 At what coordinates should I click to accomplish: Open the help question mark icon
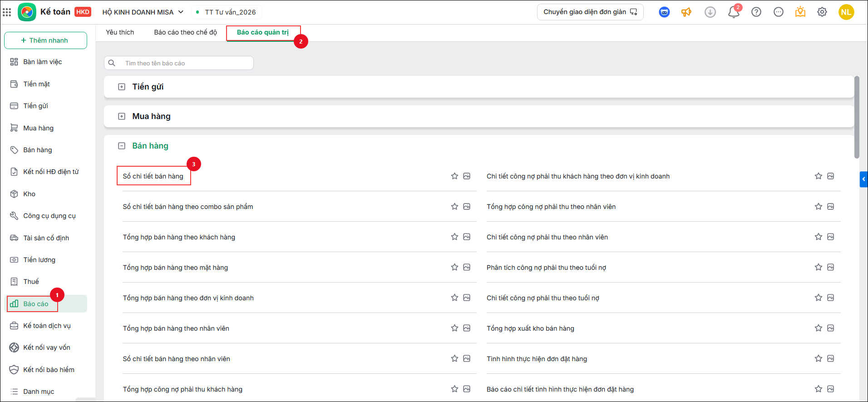756,12
